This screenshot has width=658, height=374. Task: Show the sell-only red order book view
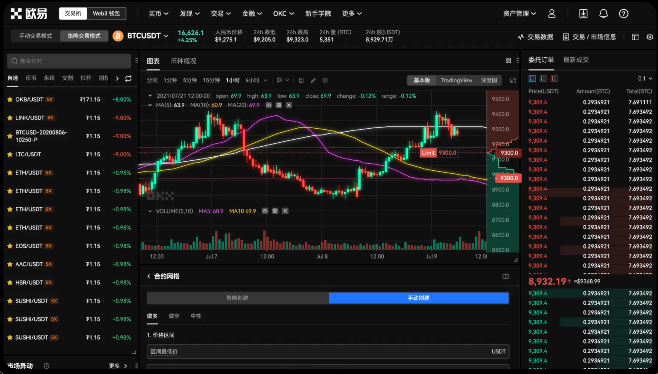(554, 78)
